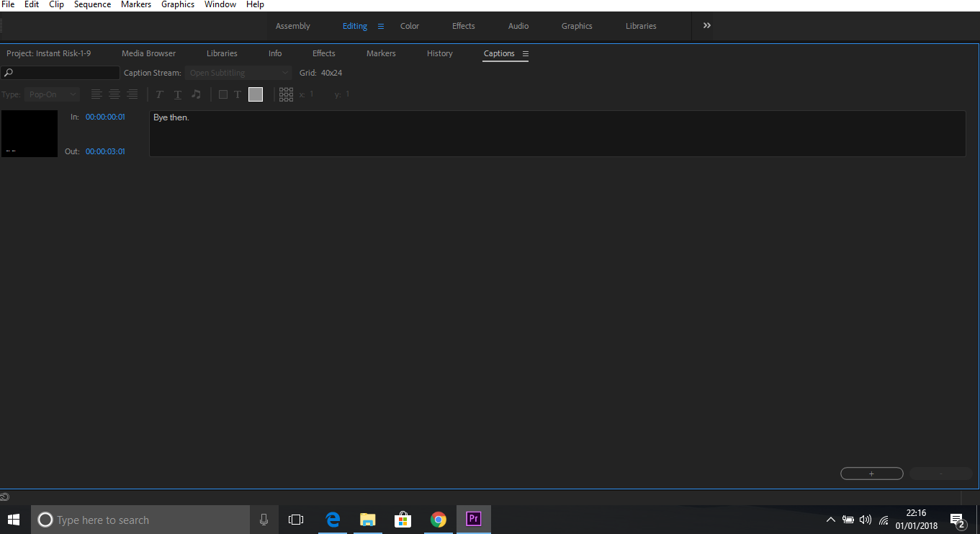Add caption with plus button
This screenshot has height=534, width=980.
tap(871, 473)
